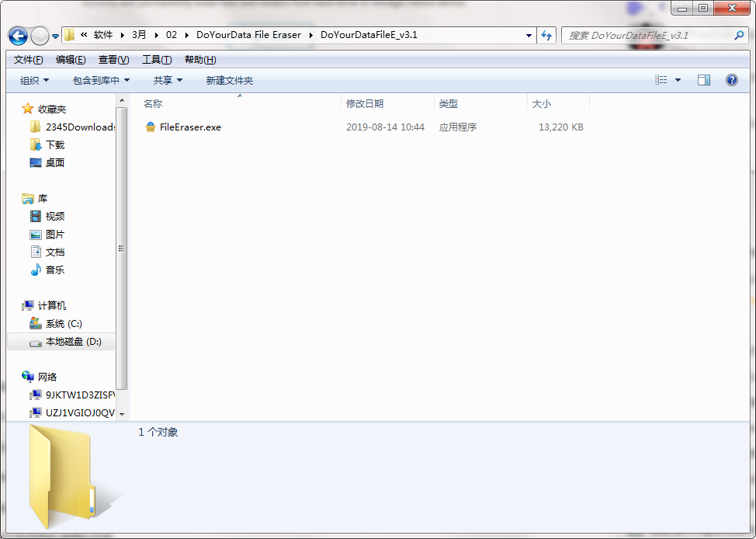Click the 图片 picture icon
This screenshot has width=756, height=539.
(x=35, y=235)
